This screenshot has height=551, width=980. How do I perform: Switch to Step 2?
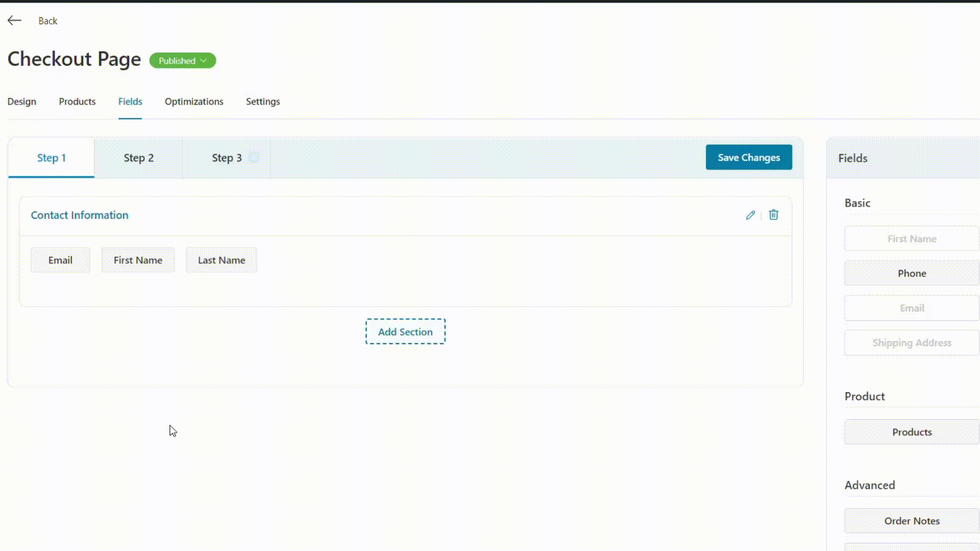(139, 158)
